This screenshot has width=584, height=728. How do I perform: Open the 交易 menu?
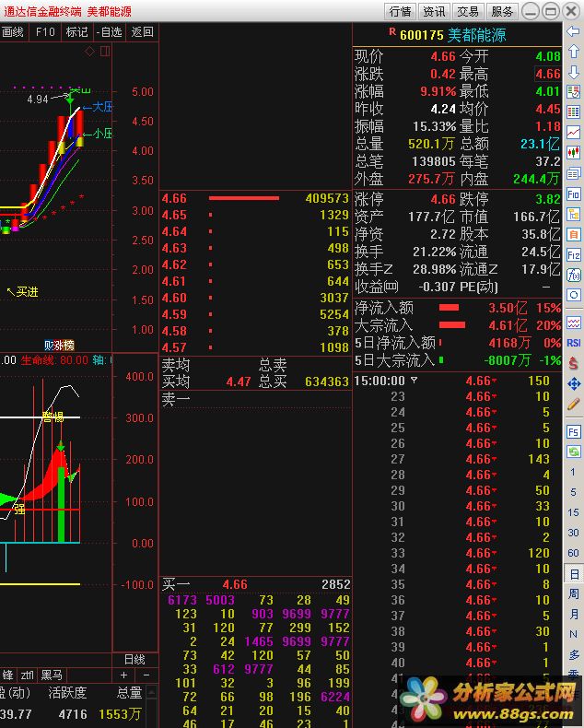(x=468, y=11)
